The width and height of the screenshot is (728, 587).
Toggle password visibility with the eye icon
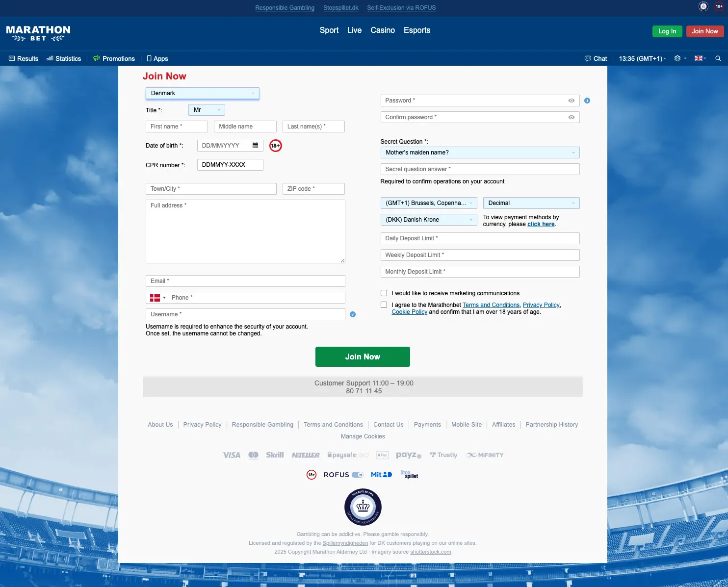point(571,100)
